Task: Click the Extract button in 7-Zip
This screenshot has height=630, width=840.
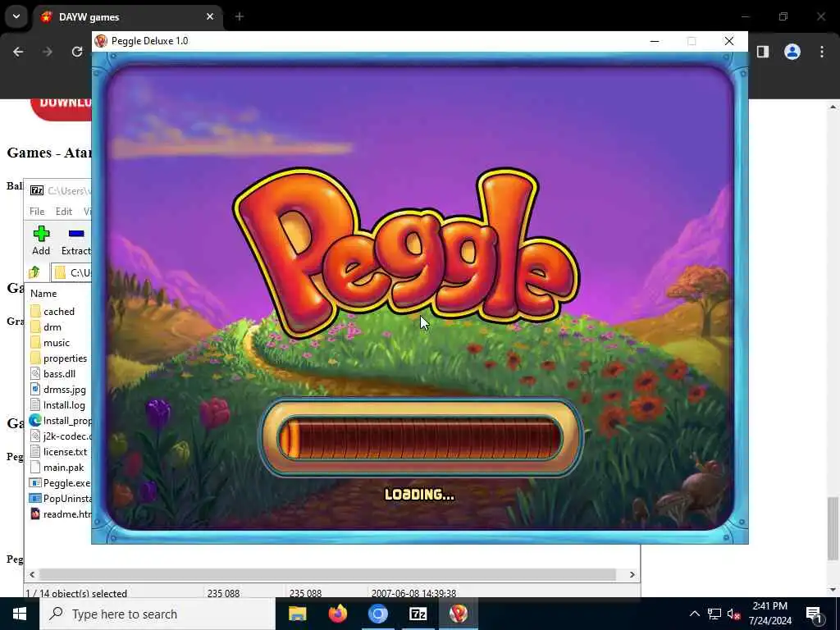Action: [x=76, y=240]
